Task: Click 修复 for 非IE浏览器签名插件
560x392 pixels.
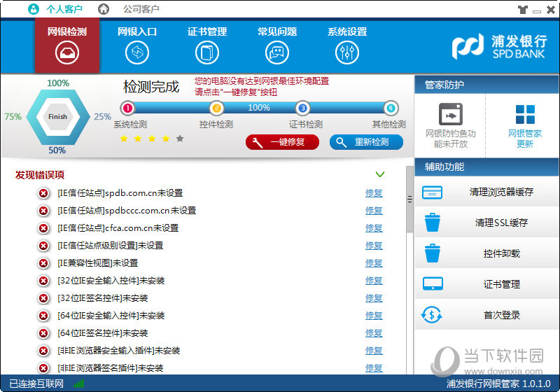Action: (x=374, y=368)
